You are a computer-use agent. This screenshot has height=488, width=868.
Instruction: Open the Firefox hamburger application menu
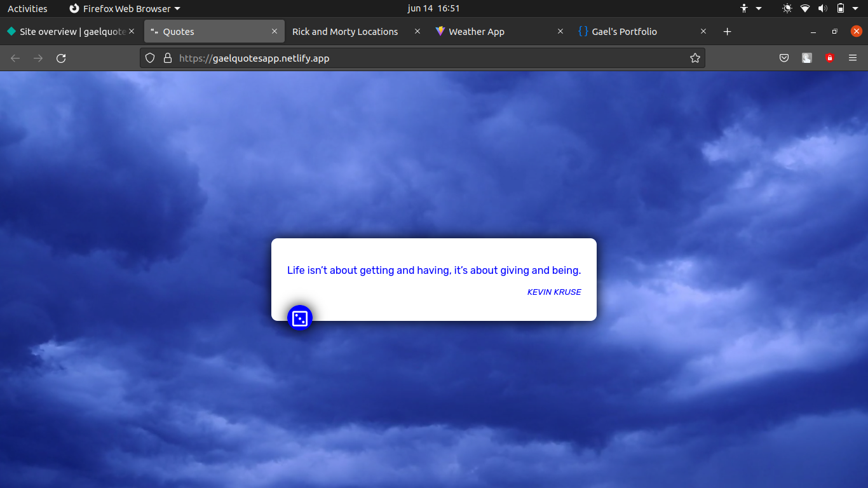(853, 58)
